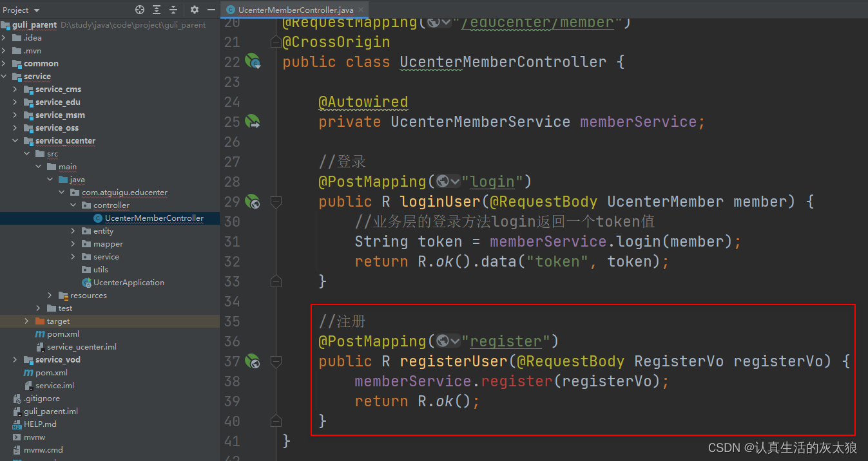The width and height of the screenshot is (868, 461).
Task: Select the controller package
Action: [x=111, y=205]
